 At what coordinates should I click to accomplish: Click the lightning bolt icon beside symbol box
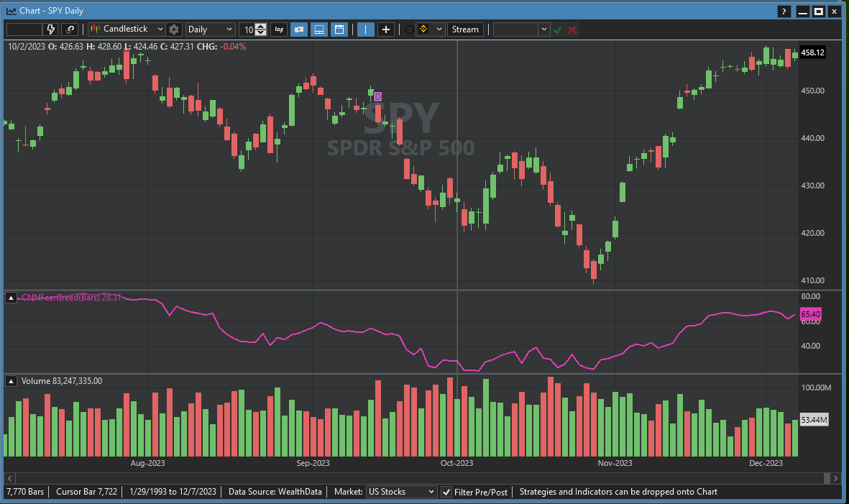[x=51, y=29]
